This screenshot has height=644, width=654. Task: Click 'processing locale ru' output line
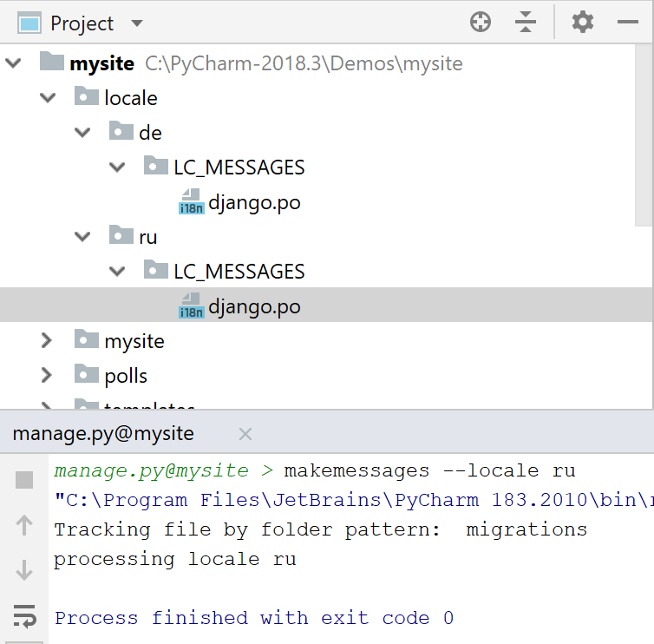[x=175, y=559]
